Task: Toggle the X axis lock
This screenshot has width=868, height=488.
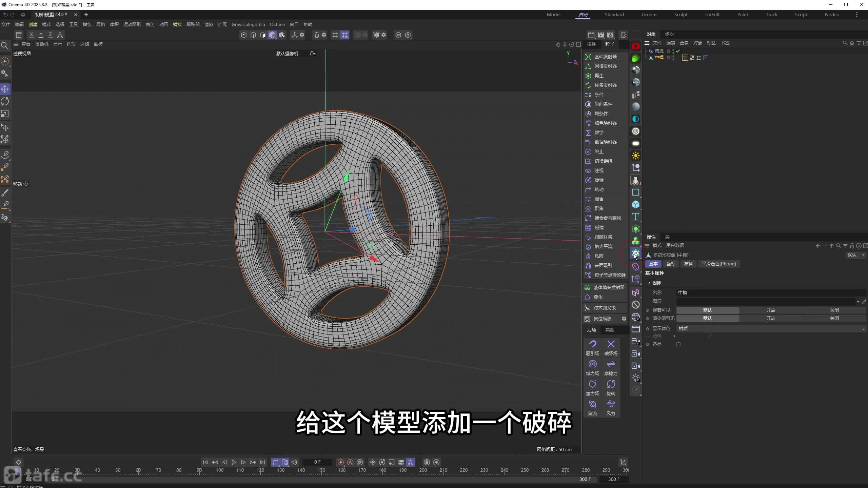Action: [x=31, y=35]
